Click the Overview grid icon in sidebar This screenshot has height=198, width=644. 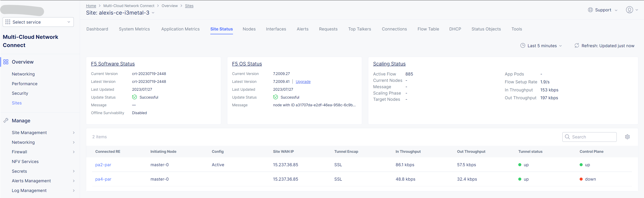(6, 62)
